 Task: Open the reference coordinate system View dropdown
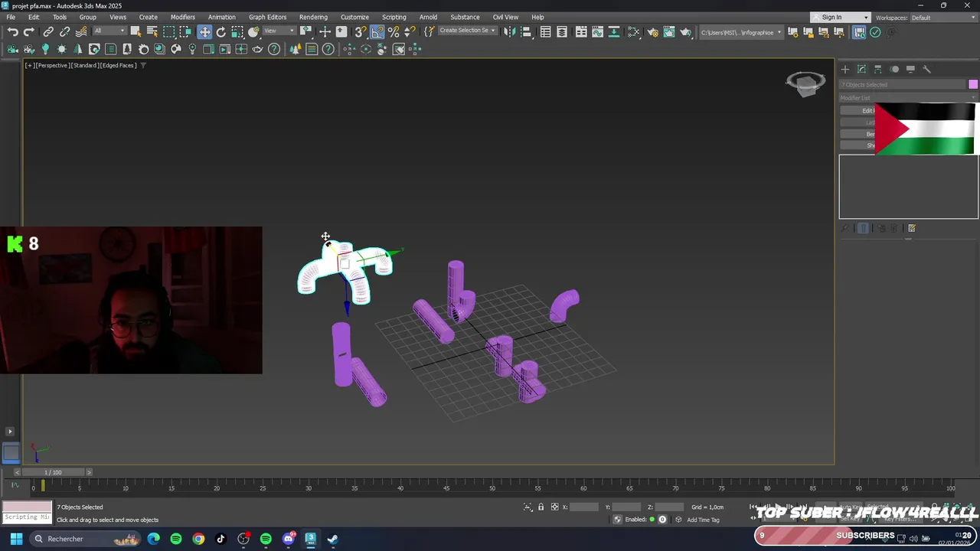click(x=279, y=31)
